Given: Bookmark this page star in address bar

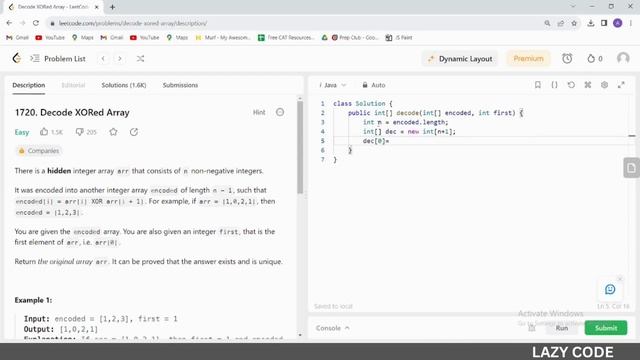Looking at the screenshot, I should pyautogui.click(x=574, y=23).
